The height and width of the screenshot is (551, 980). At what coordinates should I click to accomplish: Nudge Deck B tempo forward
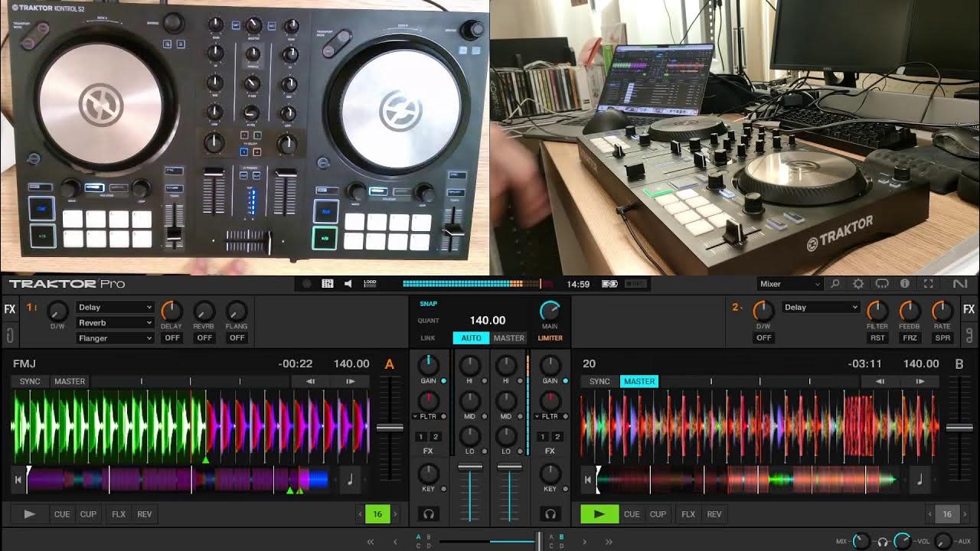(x=920, y=381)
